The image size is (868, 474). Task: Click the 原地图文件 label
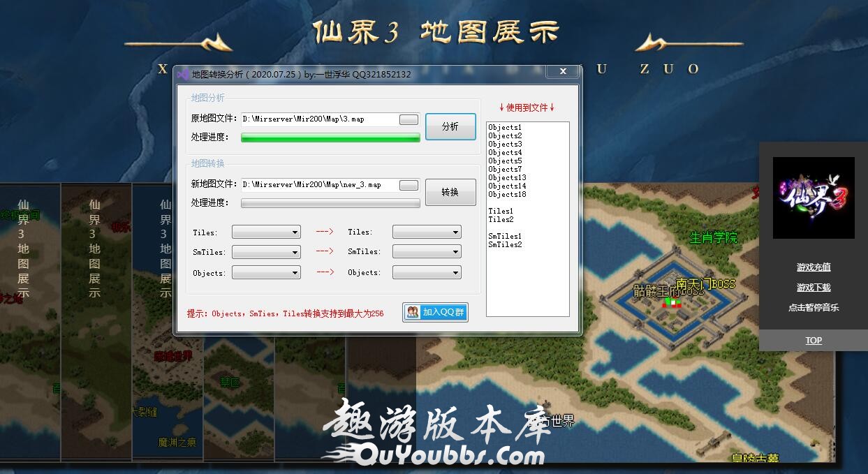point(214,119)
